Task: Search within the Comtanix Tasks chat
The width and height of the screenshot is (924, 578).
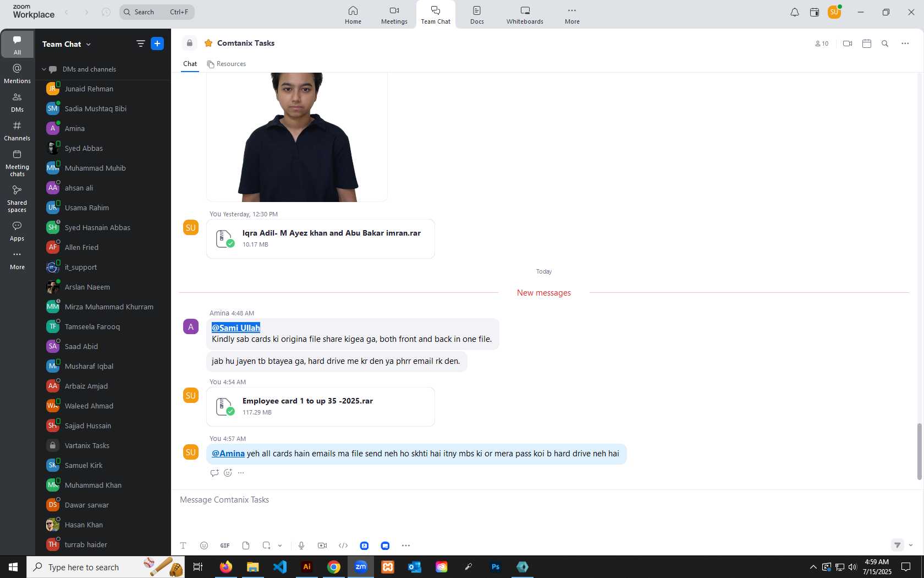Action: point(885,43)
